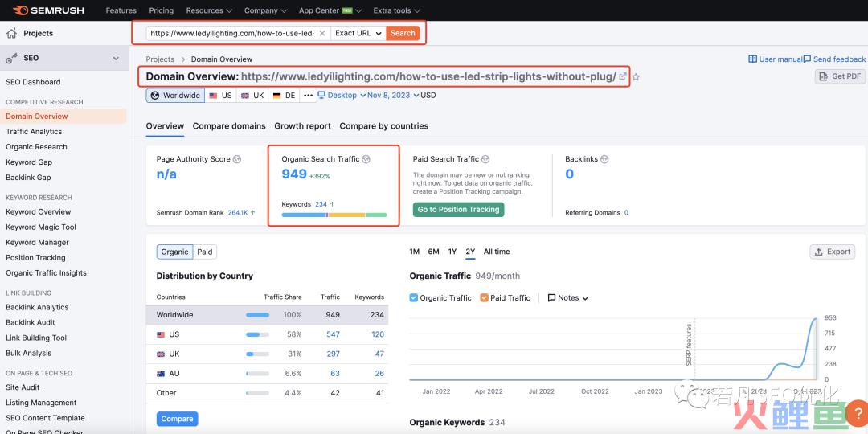Click the orange Search button

(403, 33)
